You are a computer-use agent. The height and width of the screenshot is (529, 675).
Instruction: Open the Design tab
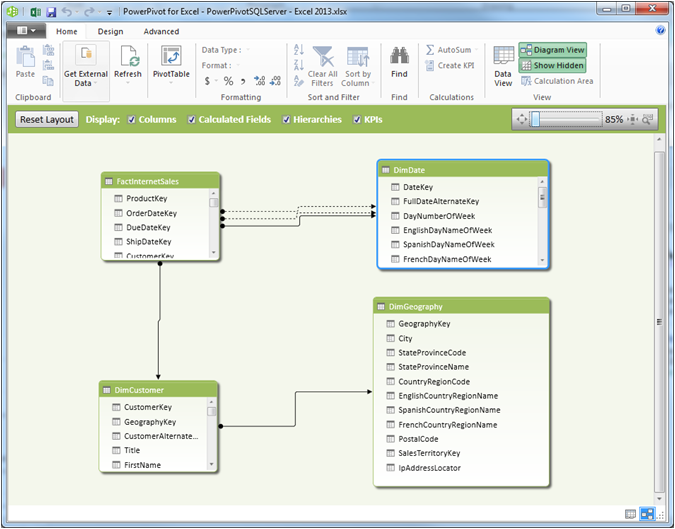coord(110,31)
